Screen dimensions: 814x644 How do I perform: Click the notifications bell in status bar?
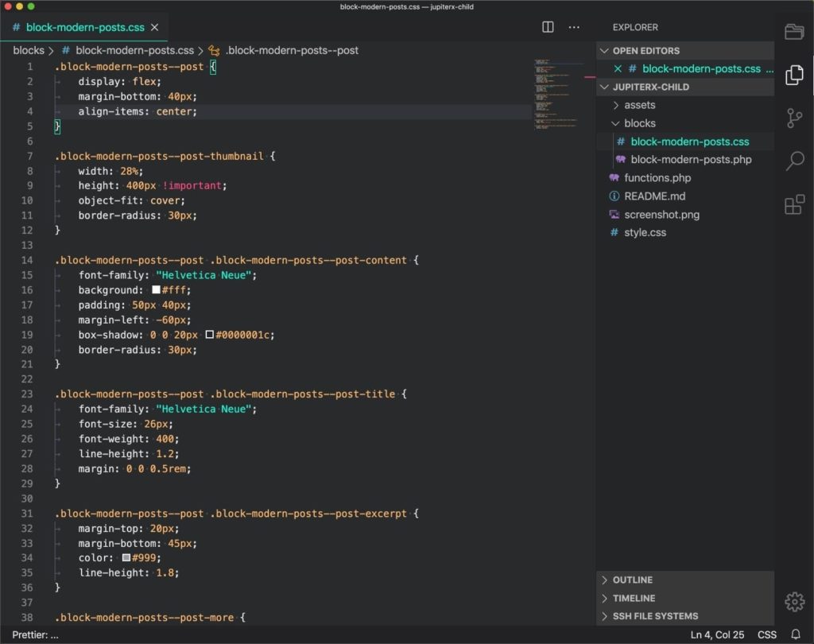(795, 634)
